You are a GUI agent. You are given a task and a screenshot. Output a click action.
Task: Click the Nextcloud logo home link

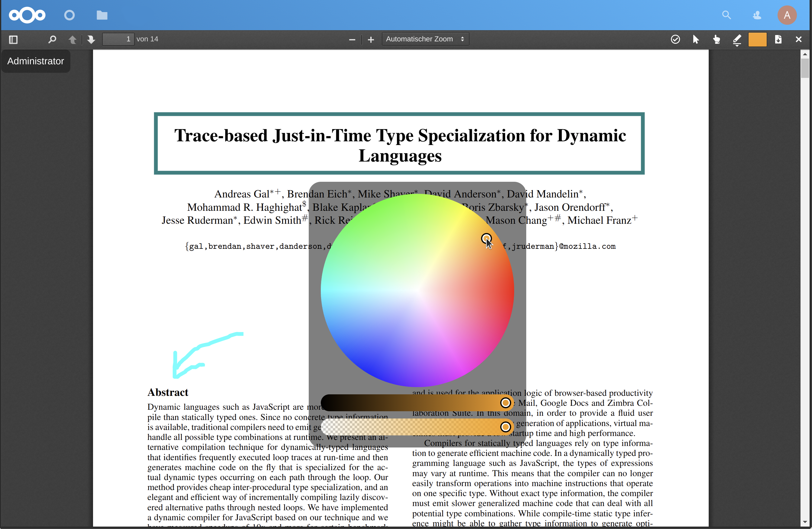(x=27, y=15)
